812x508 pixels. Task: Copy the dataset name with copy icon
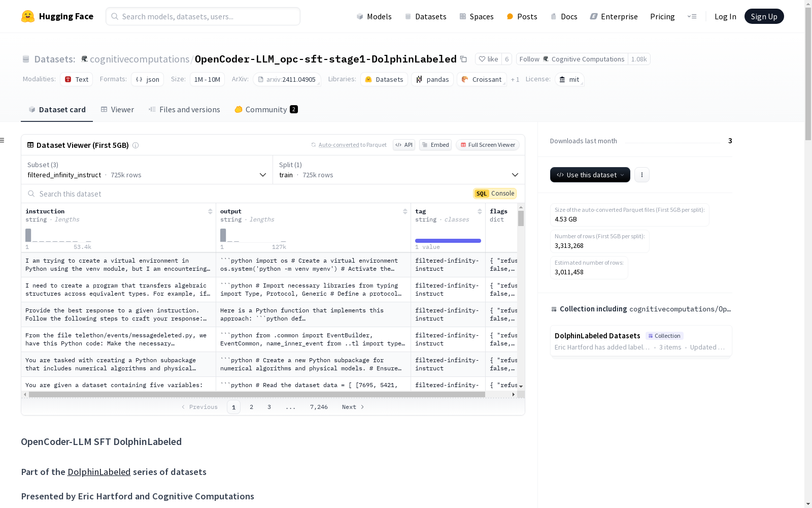point(463,59)
